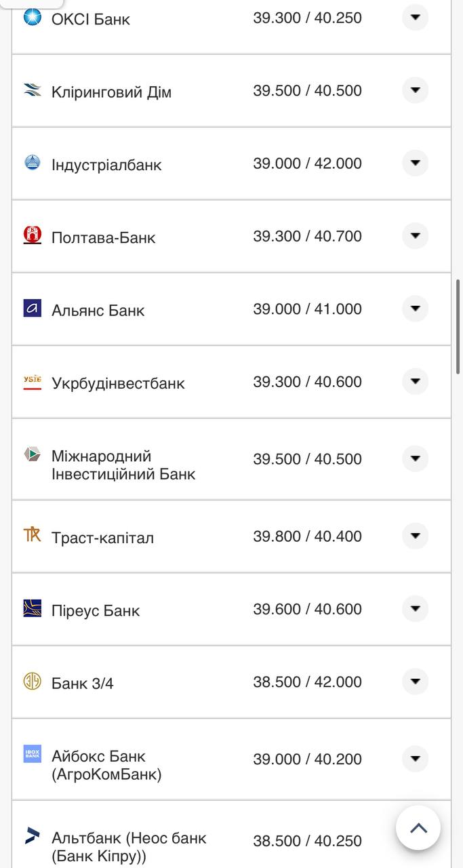Expand Міжнародний Інвестиційний Банк details
The image size is (463, 868).
416,458
